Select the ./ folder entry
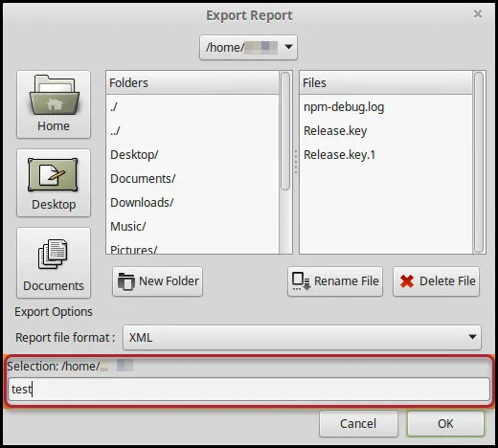Screen dimensions: 498x448 pos(192,107)
